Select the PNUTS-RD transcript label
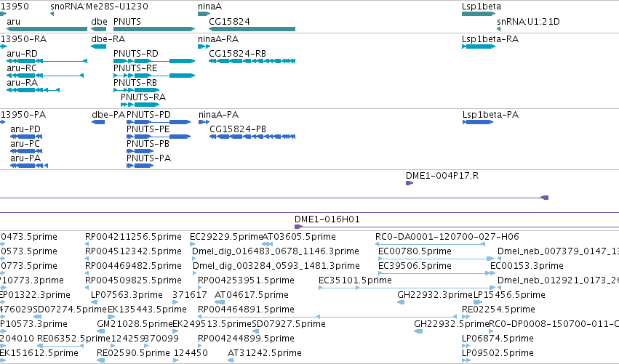The height and width of the screenshot is (364, 619). [x=136, y=54]
